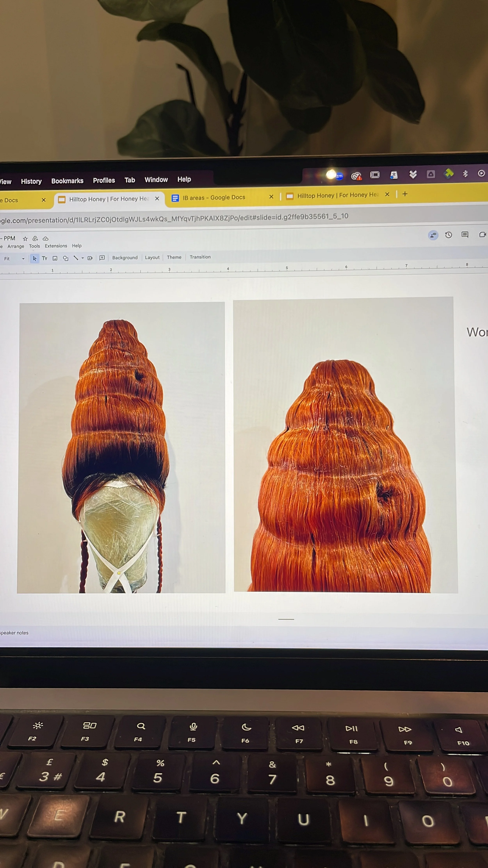Expand the line type dropdown arrow
488x868 pixels.
pyautogui.click(x=83, y=258)
